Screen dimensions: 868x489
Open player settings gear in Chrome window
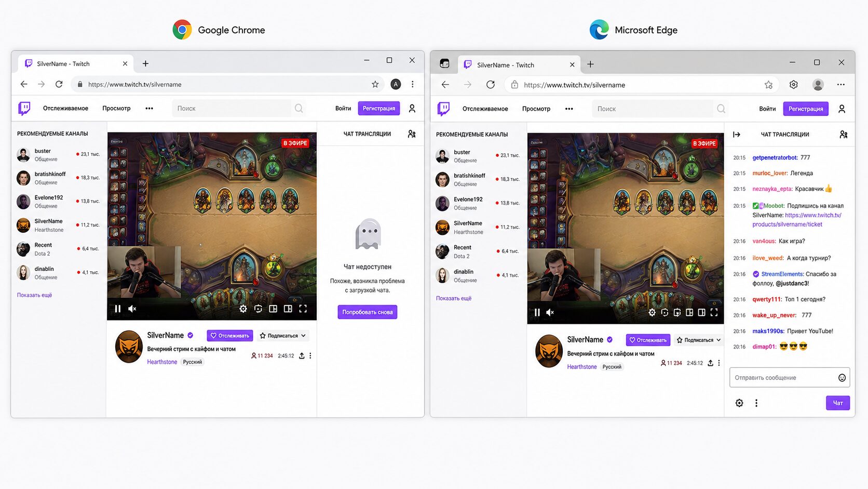(x=243, y=309)
